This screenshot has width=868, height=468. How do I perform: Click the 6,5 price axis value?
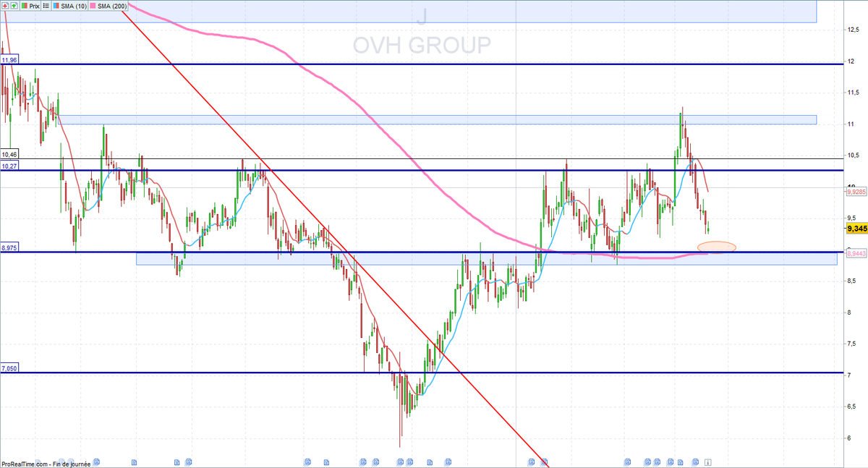[x=853, y=407]
